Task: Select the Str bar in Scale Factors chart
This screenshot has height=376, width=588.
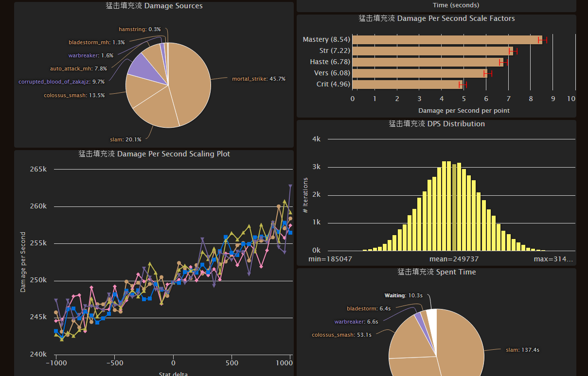Action: (x=432, y=51)
